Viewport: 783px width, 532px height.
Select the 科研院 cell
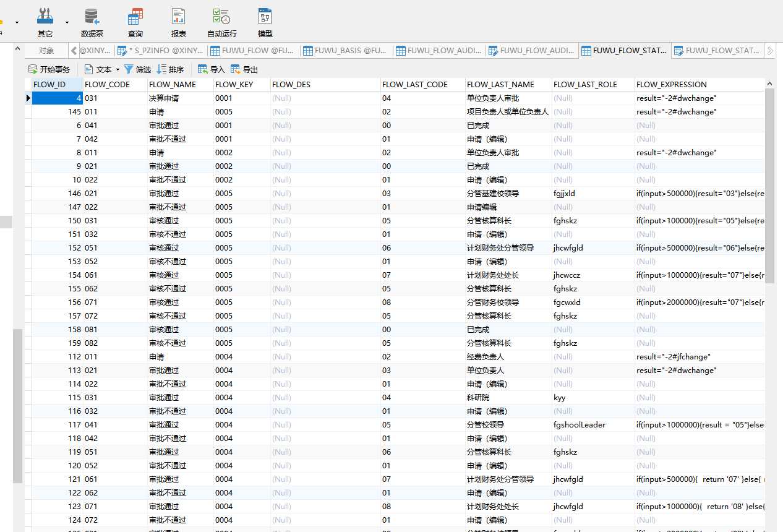[508, 397]
